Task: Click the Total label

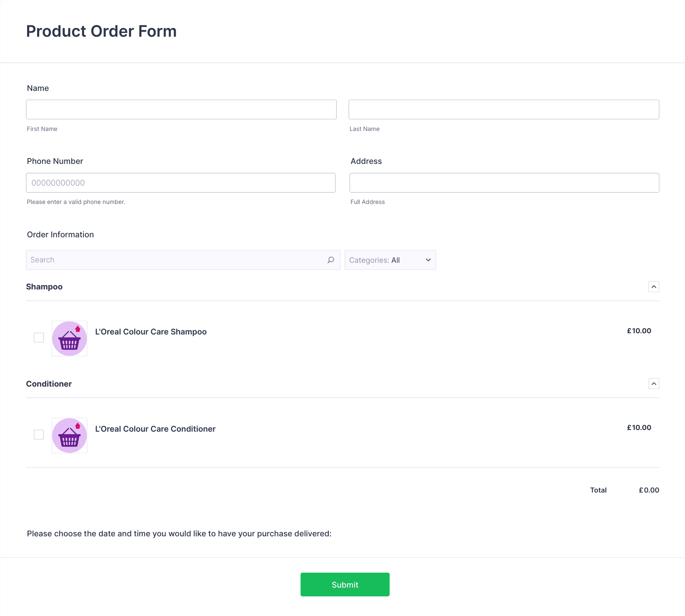Action: (x=598, y=490)
